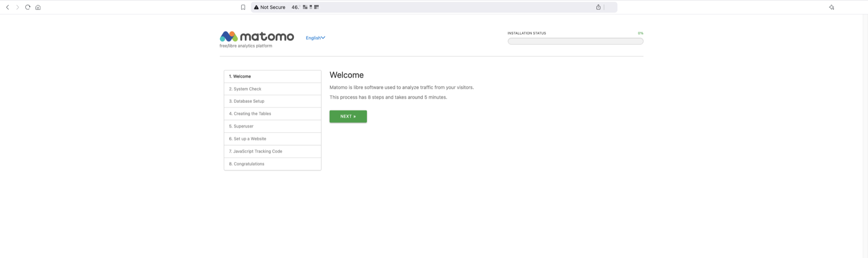This screenshot has width=868, height=258.
Task: Click the sparkle icon at top right
Action: pyautogui.click(x=831, y=7)
